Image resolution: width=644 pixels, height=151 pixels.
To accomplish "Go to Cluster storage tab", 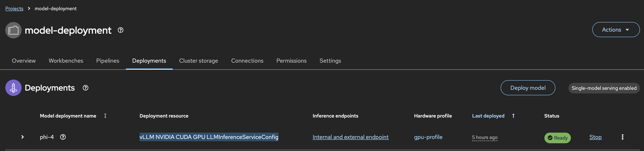I will (x=199, y=61).
